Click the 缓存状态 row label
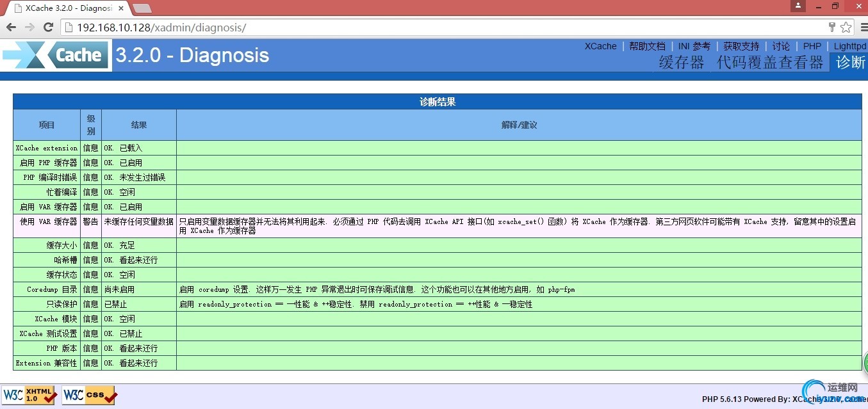 pyautogui.click(x=47, y=275)
